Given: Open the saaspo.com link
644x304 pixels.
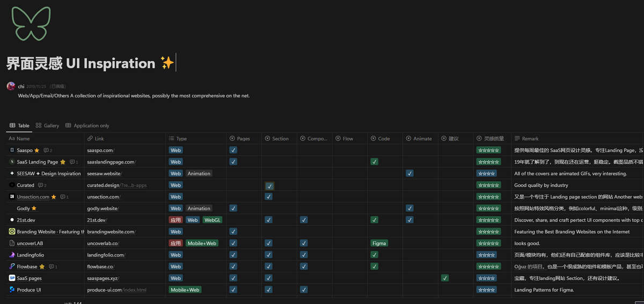Looking at the screenshot, I should point(101,150).
